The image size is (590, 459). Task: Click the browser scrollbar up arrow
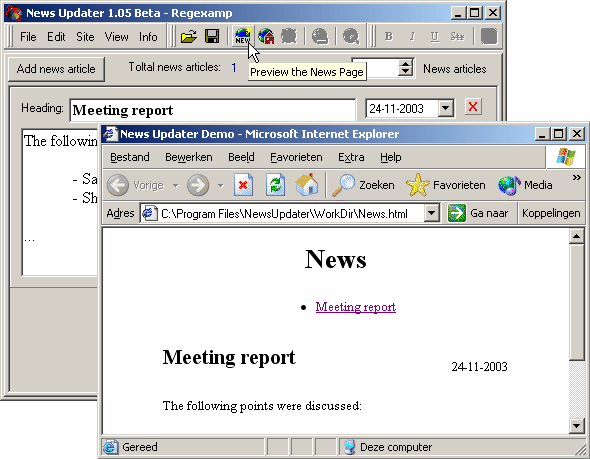576,236
